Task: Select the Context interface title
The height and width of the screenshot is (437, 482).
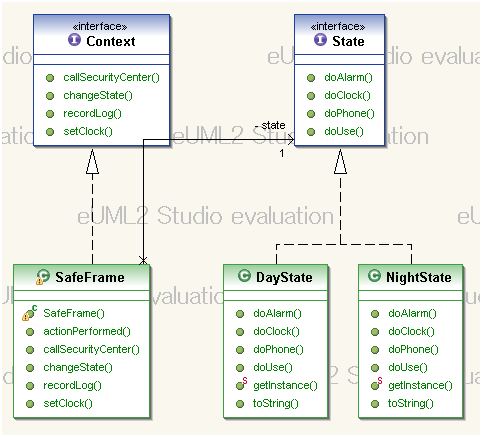Action: [x=111, y=41]
